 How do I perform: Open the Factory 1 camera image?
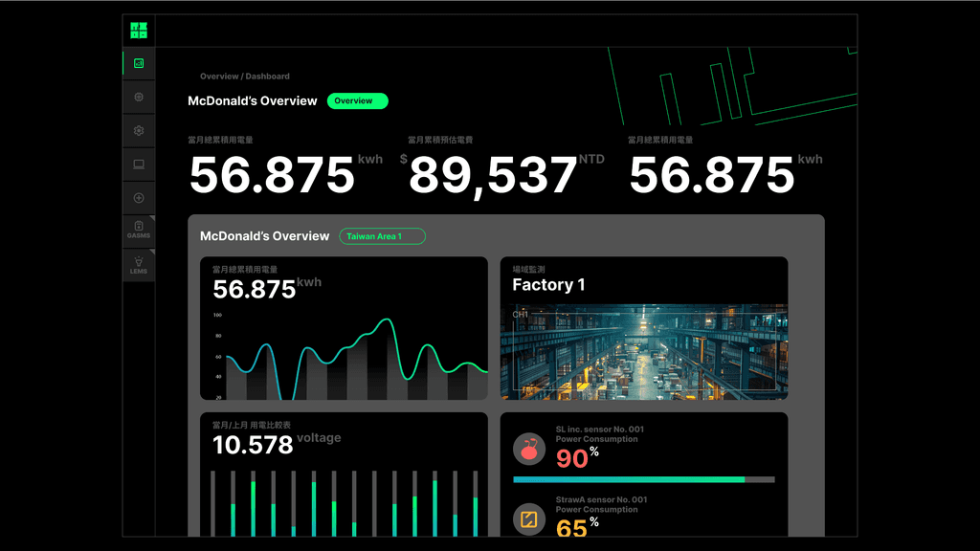644,352
